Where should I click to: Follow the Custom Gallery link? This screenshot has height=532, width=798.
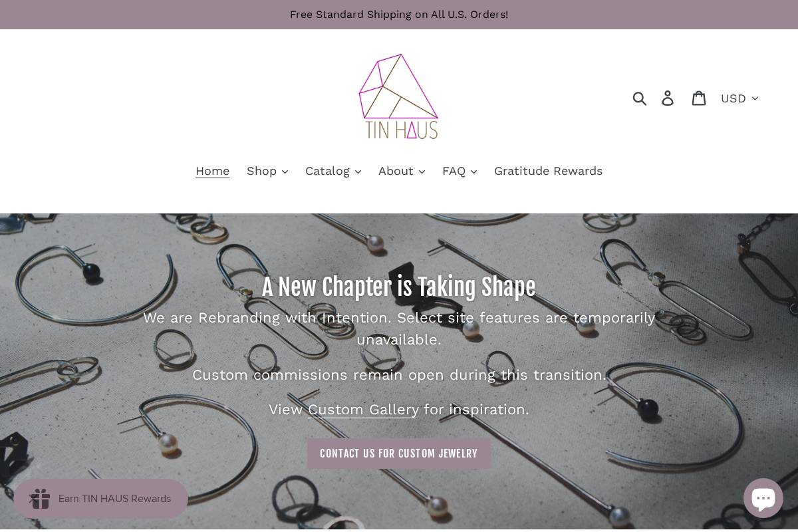pos(363,410)
